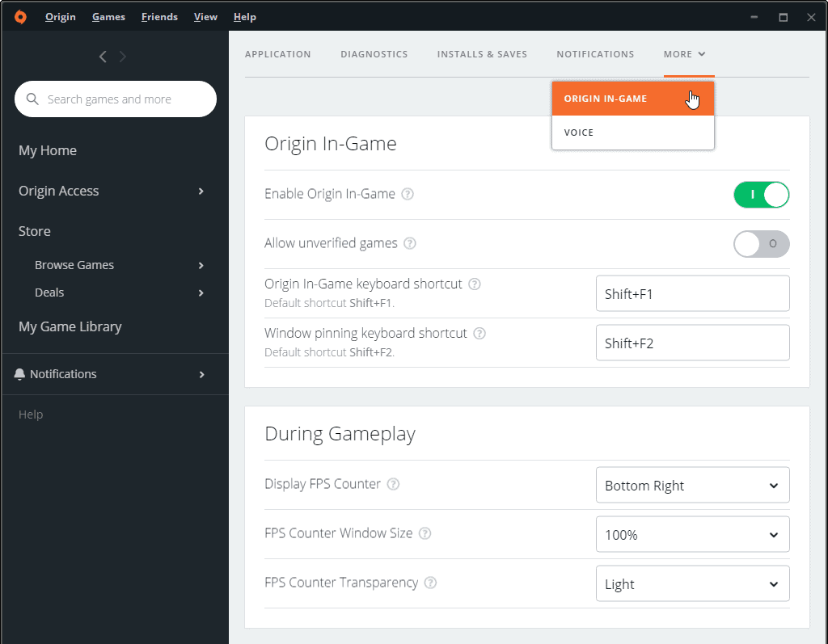Open the Store section
Image resolution: width=828 pixels, height=644 pixels.
pos(34,231)
